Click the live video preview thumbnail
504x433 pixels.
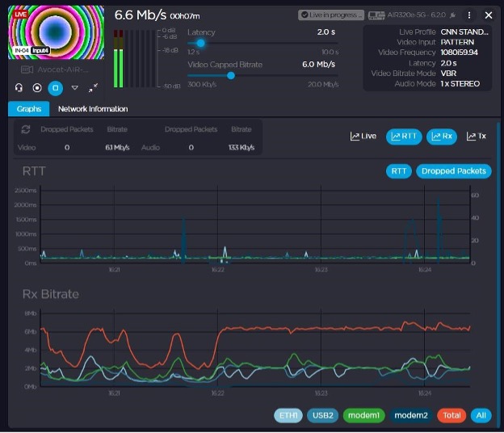click(56, 31)
